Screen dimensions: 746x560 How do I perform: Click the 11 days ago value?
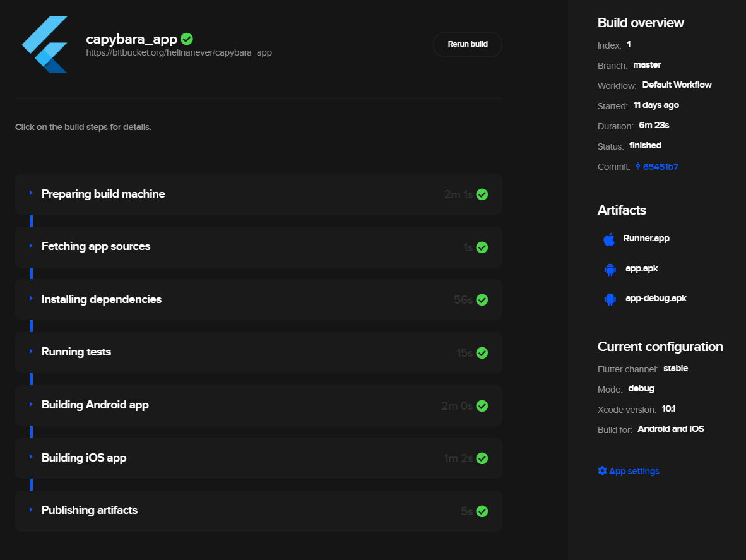tap(656, 105)
